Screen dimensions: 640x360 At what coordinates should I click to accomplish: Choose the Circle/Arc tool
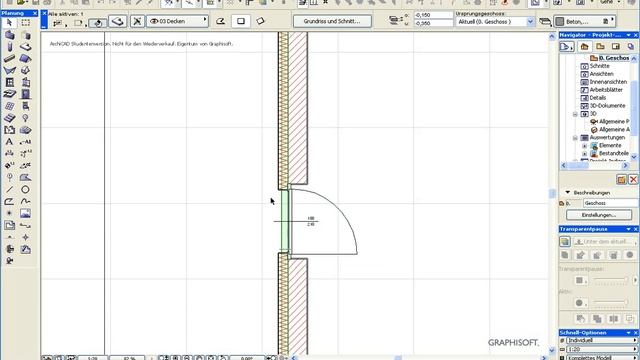[25, 190]
